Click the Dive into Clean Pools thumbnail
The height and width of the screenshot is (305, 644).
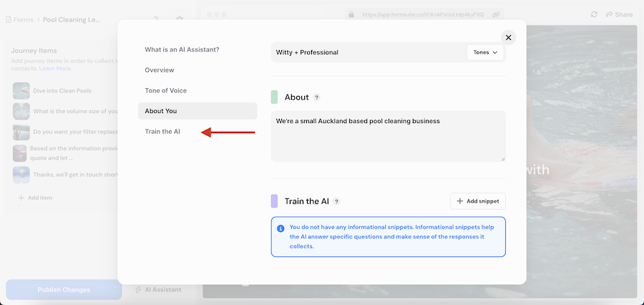pos(21,91)
